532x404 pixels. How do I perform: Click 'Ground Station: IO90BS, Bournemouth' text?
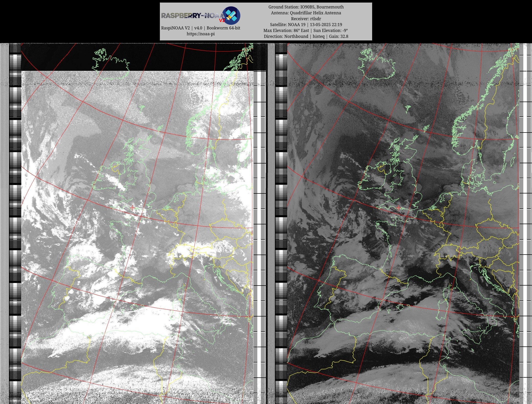click(x=306, y=7)
